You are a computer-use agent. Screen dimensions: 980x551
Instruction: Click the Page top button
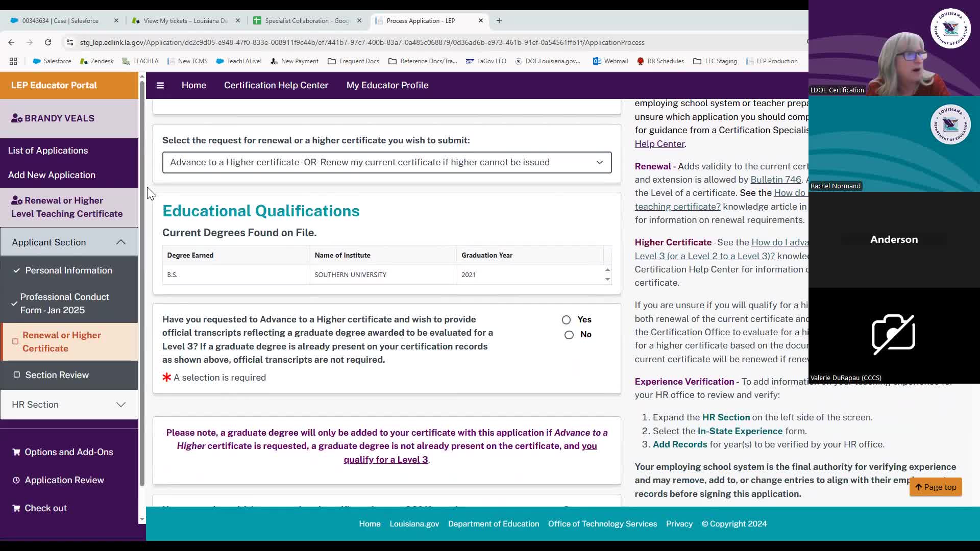pyautogui.click(x=936, y=487)
